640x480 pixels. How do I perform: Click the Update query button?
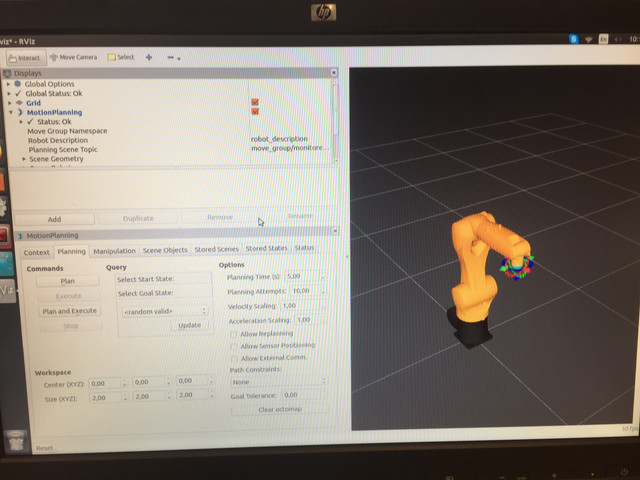(189, 325)
